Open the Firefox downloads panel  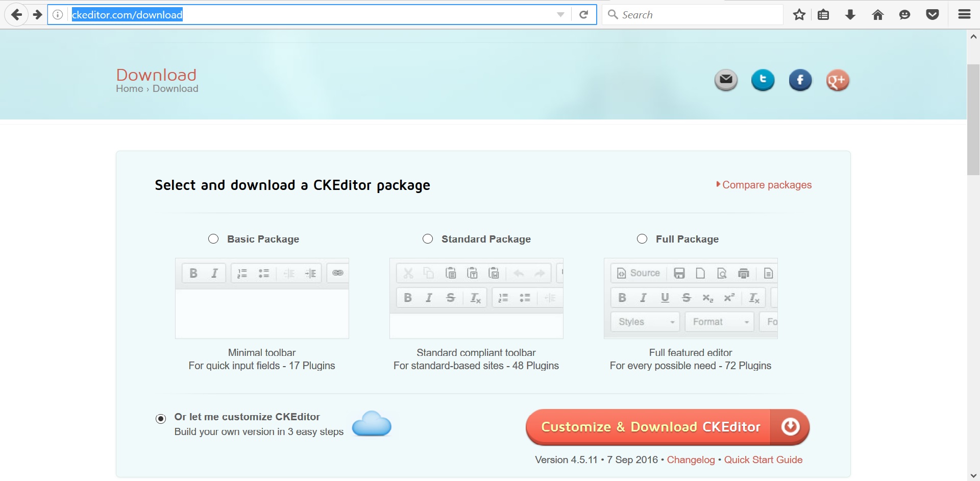[850, 14]
